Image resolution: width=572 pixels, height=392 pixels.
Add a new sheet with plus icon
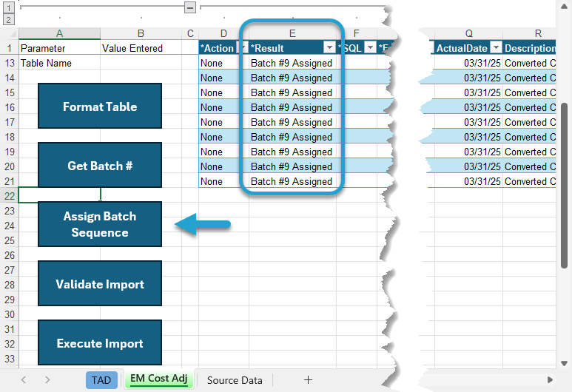(x=308, y=380)
